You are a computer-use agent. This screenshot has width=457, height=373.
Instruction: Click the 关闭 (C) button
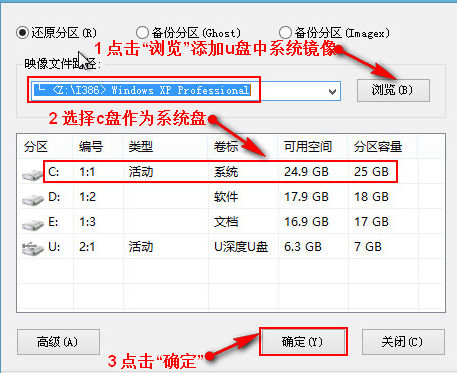point(403,342)
